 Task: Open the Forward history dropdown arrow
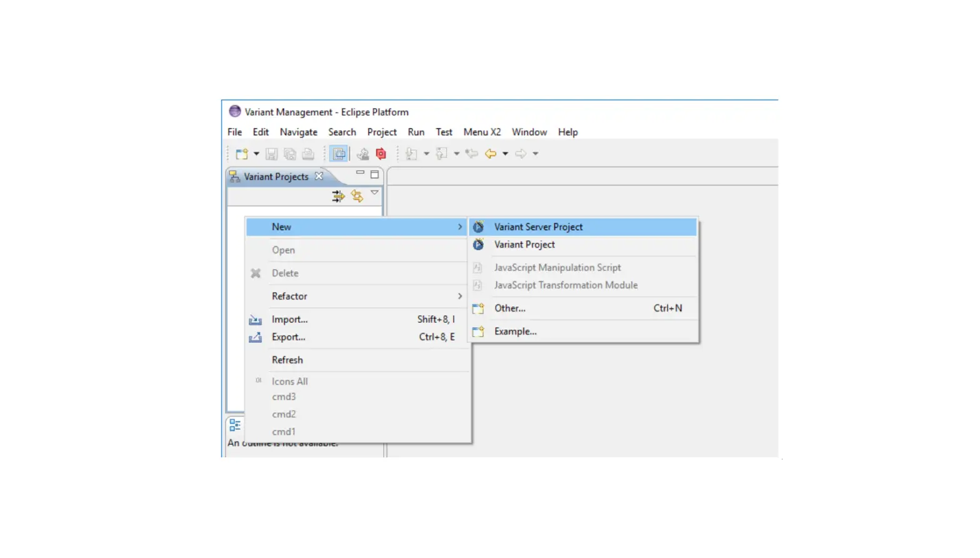tap(536, 154)
